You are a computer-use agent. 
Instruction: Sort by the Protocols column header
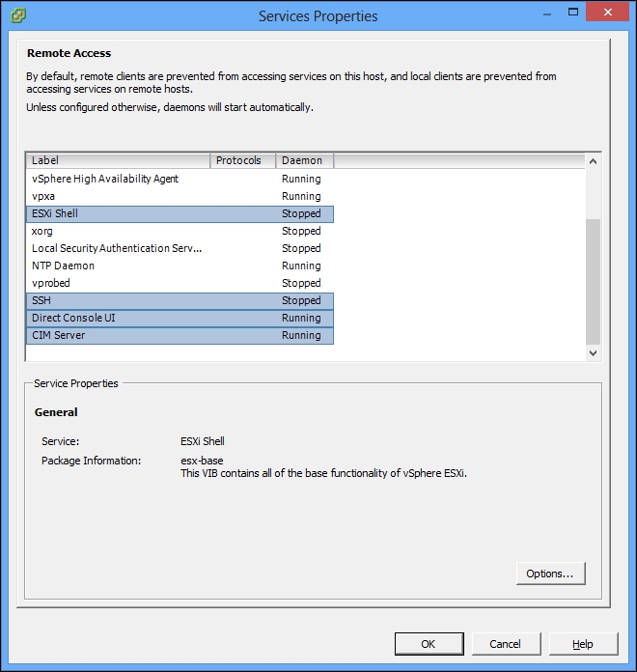pos(243,160)
